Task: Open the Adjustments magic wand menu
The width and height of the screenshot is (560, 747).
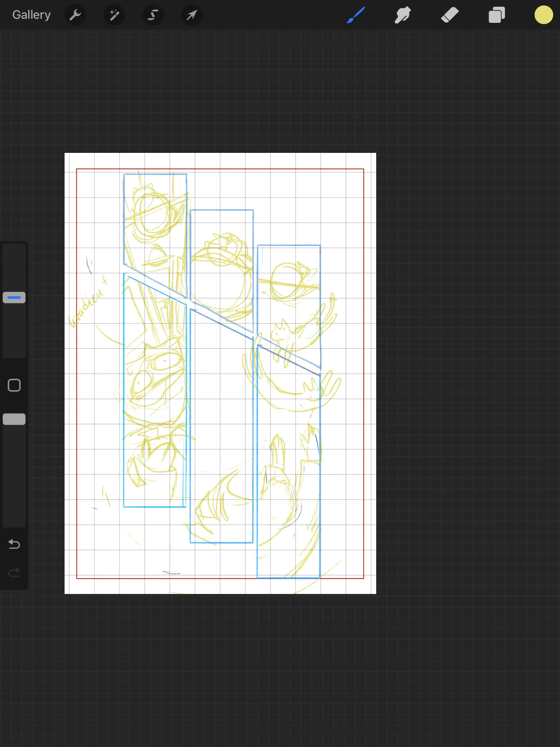Action: [114, 15]
